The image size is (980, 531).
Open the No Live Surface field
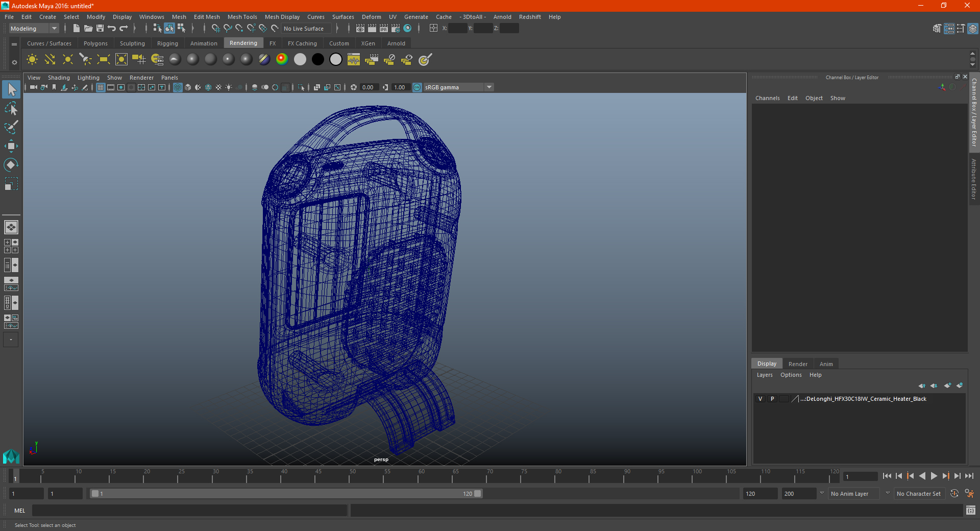307,29
